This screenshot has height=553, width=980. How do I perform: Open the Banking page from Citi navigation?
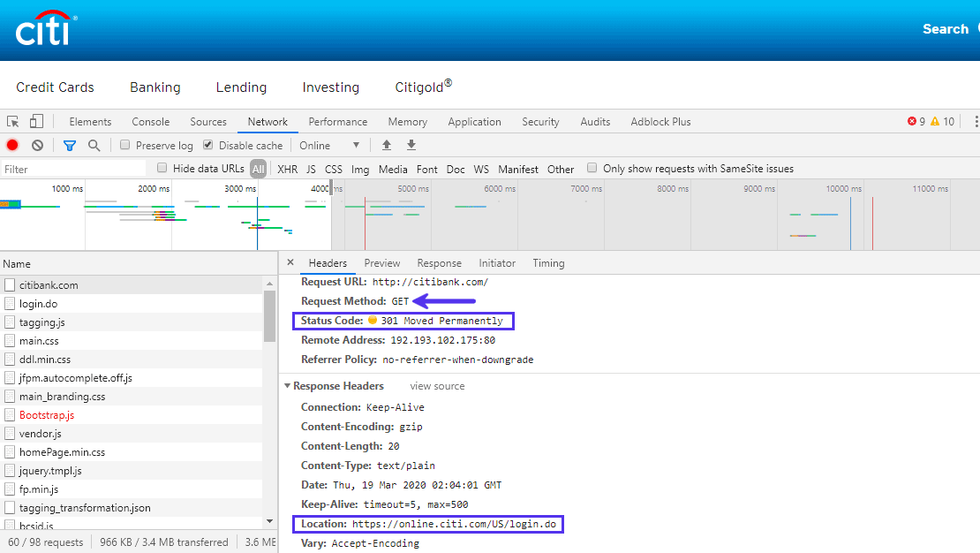pyautogui.click(x=155, y=87)
